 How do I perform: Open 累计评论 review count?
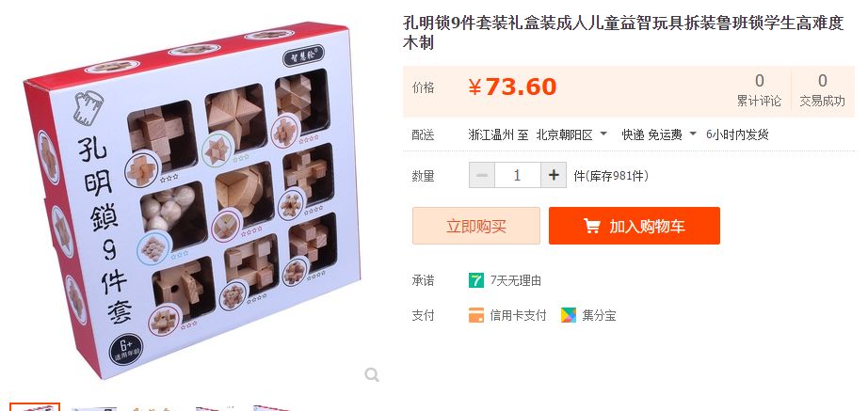(759, 90)
